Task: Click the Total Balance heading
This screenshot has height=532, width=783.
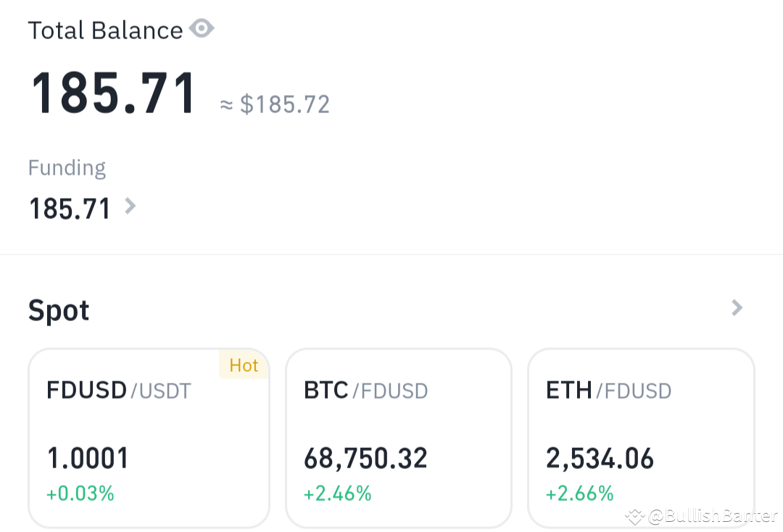Action: [x=104, y=30]
